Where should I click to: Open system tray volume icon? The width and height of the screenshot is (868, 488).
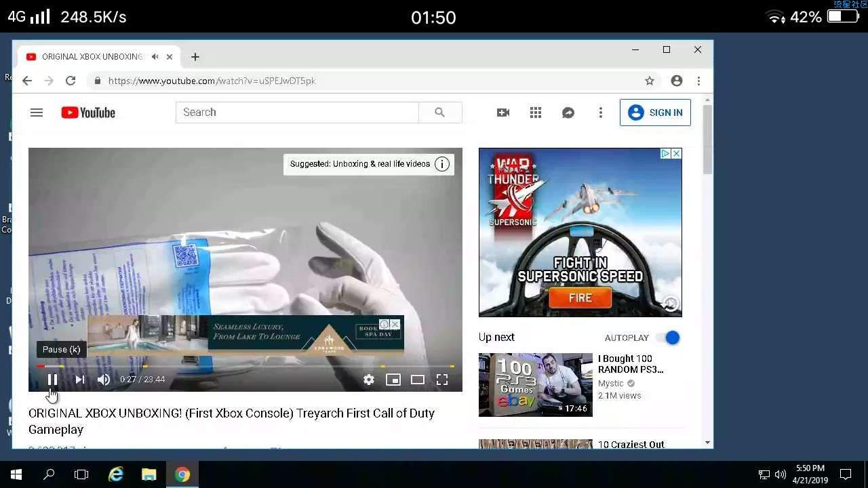[x=781, y=474]
